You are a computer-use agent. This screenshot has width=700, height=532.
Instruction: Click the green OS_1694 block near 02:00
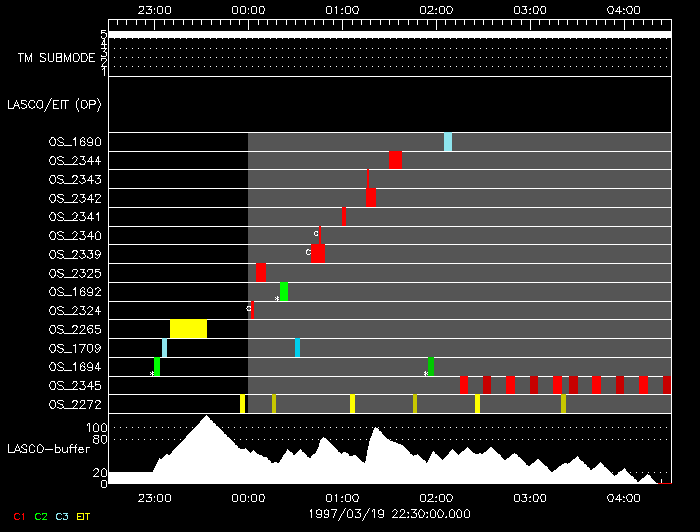point(431,366)
